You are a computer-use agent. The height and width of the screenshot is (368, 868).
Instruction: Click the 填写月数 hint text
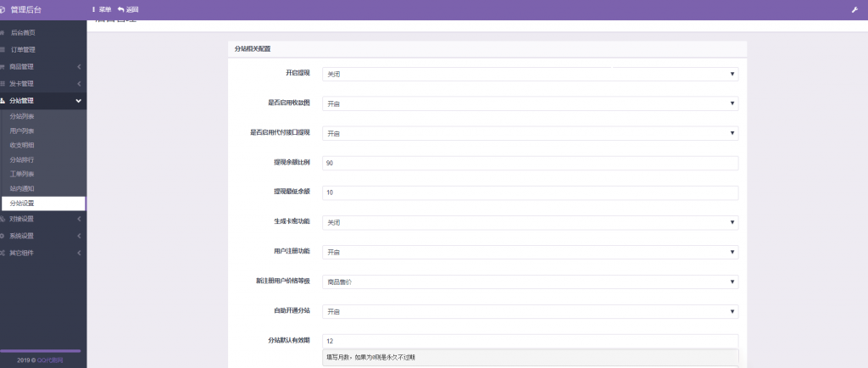pos(371,358)
